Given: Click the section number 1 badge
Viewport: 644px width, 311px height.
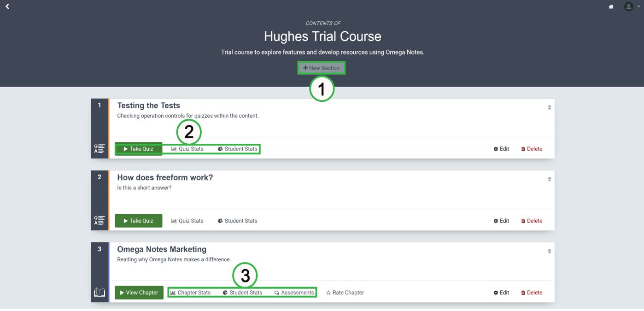Looking at the screenshot, I should (100, 106).
